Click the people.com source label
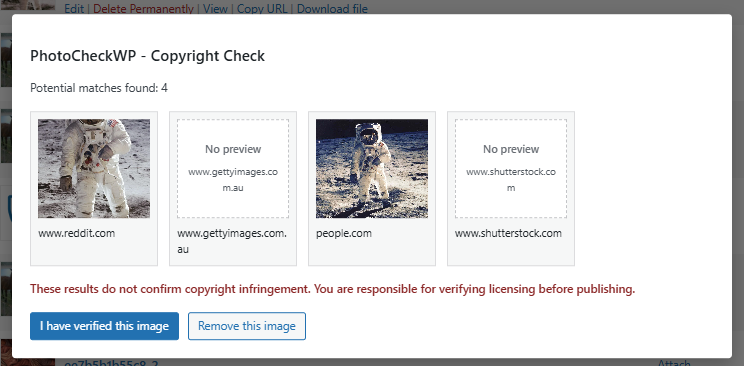Screen dimensions: 744x366 coord(344,233)
